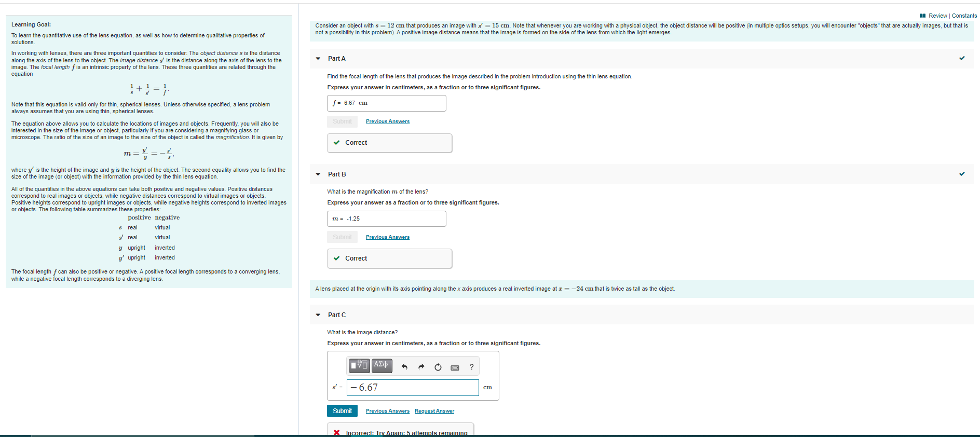Click 'What is the image distance?' question text
Viewport: 980px width, 437px height.
click(362, 332)
